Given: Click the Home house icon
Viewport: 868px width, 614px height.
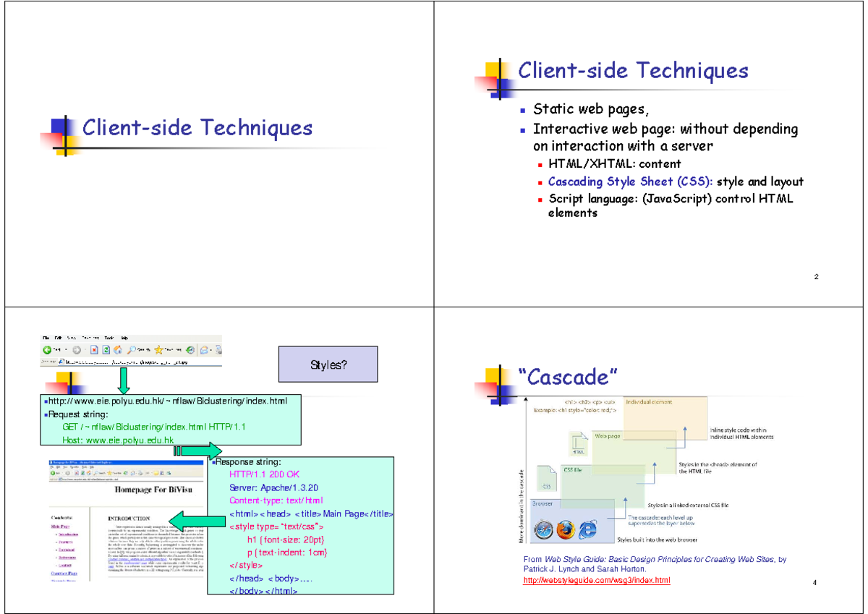Looking at the screenshot, I should pos(117,350).
